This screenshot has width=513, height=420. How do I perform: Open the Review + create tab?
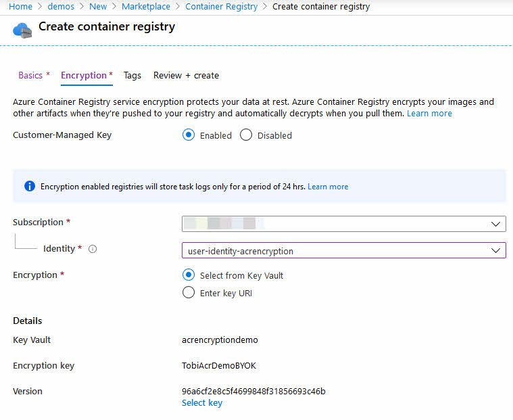(x=186, y=75)
